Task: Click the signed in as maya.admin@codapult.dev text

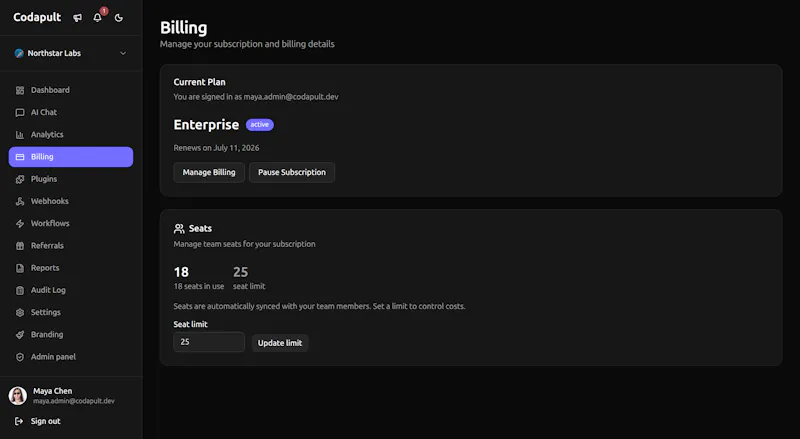Action: click(x=256, y=97)
